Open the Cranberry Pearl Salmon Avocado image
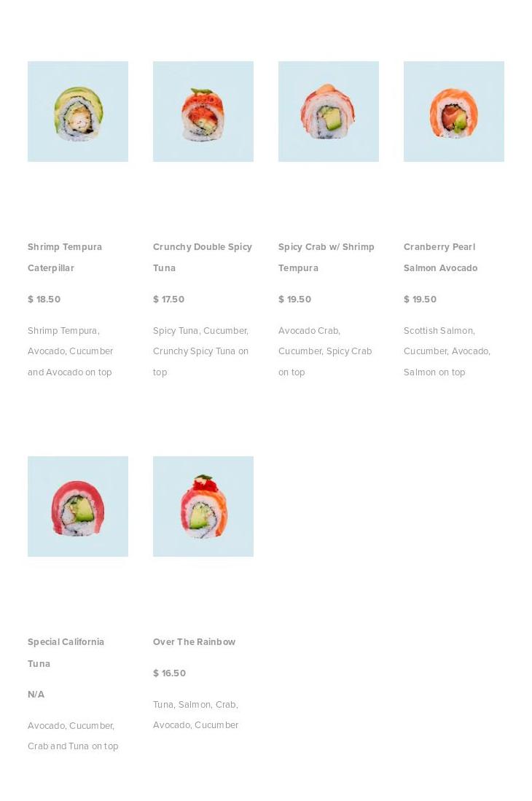Screen dimensions: 532x801 point(454,112)
